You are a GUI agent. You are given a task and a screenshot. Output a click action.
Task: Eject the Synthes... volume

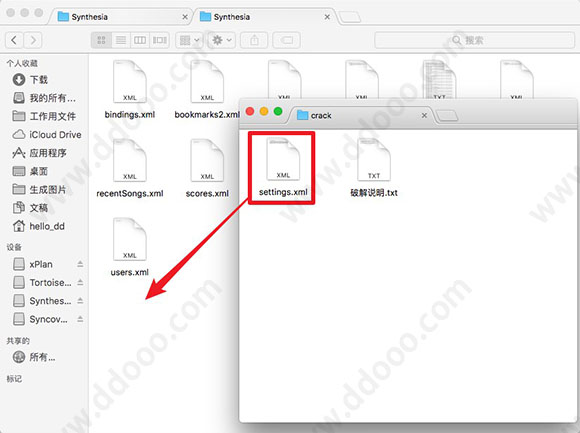click(80, 301)
